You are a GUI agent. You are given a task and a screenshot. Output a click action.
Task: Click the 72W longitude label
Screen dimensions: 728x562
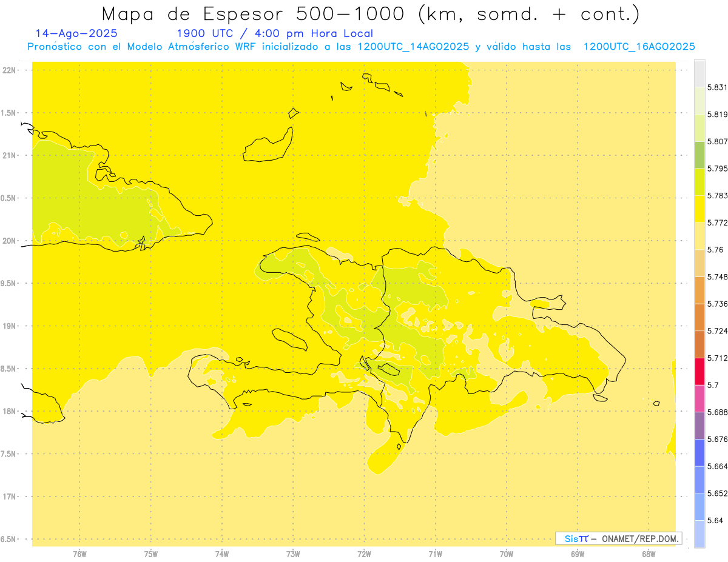coord(364,554)
